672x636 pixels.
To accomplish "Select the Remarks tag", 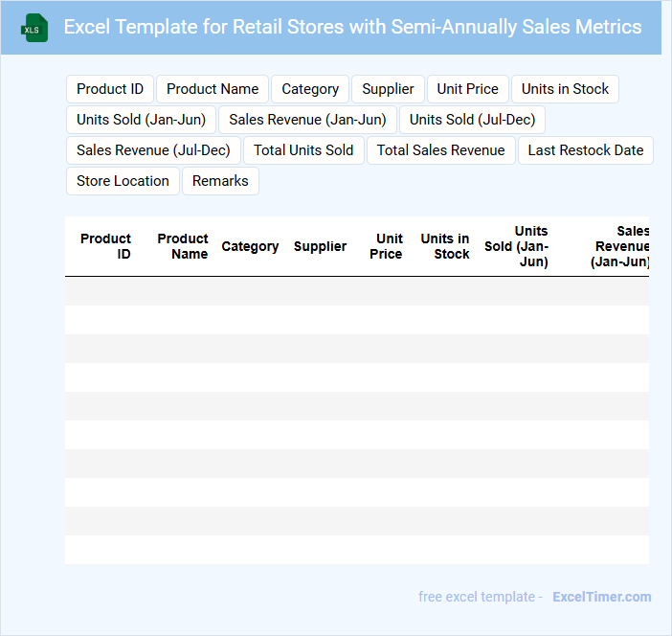I will [x=220, y=181].
